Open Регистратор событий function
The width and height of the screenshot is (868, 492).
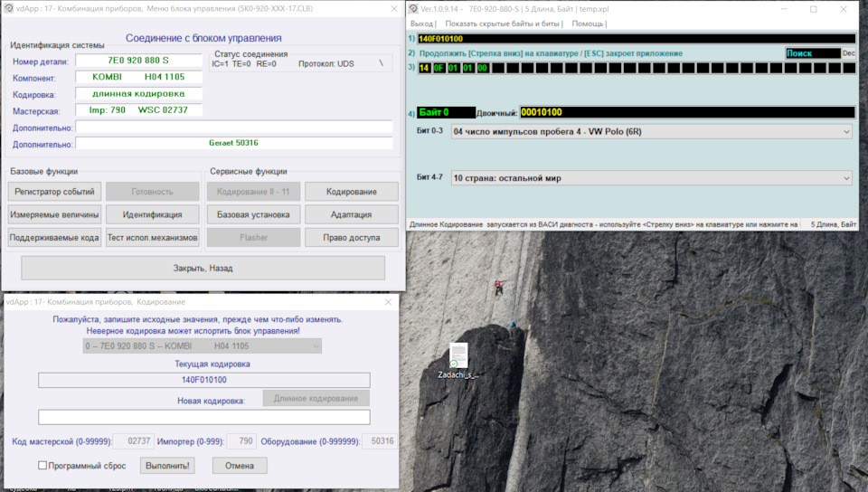[x=53, y=192]
